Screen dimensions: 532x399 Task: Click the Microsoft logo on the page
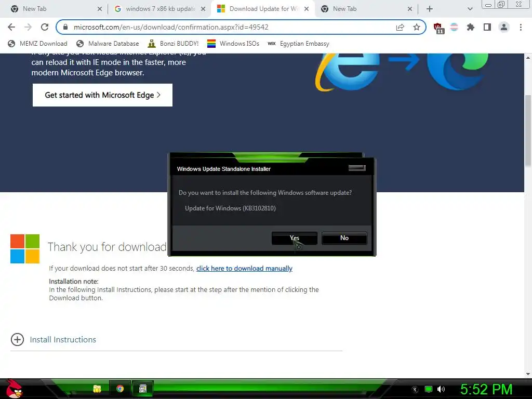25,249
